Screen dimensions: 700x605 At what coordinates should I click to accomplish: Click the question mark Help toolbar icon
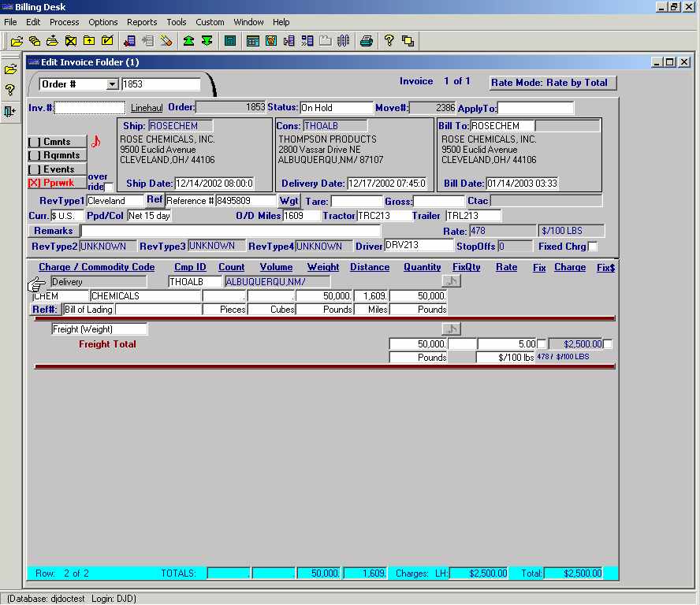pyautogui.click(x=389, y=40)
